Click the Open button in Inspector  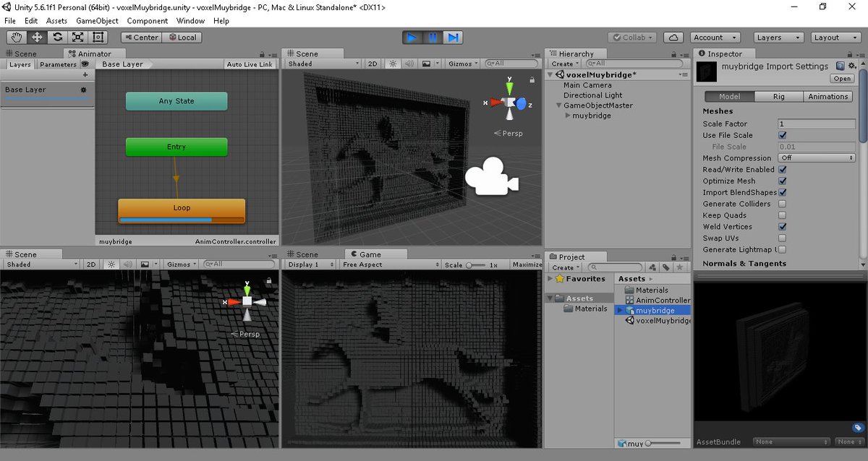[x=842, y=79]
